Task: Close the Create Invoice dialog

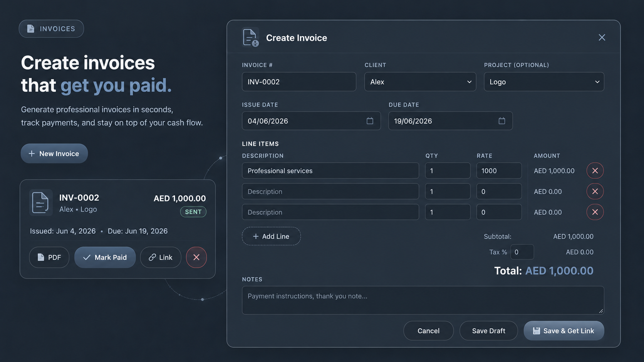Action: coord(602,37)
